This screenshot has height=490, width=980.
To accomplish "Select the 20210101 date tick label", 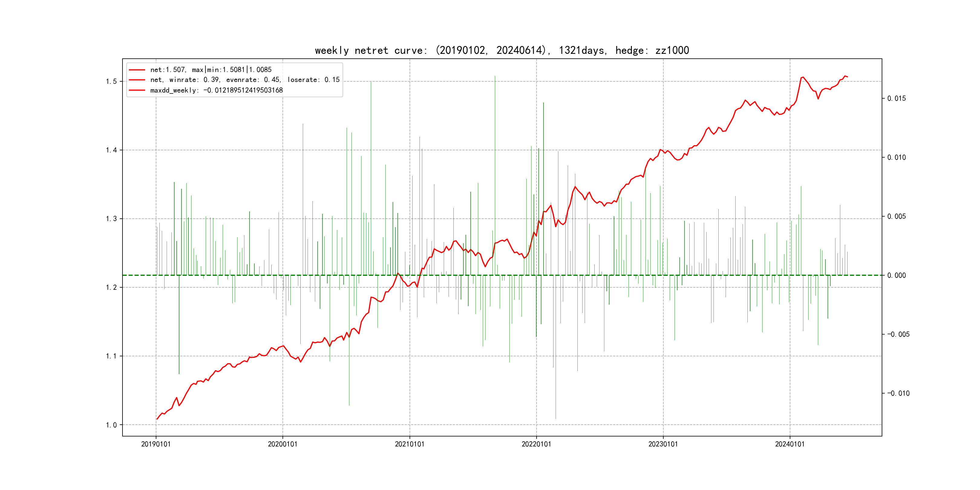I will (409, 444).
